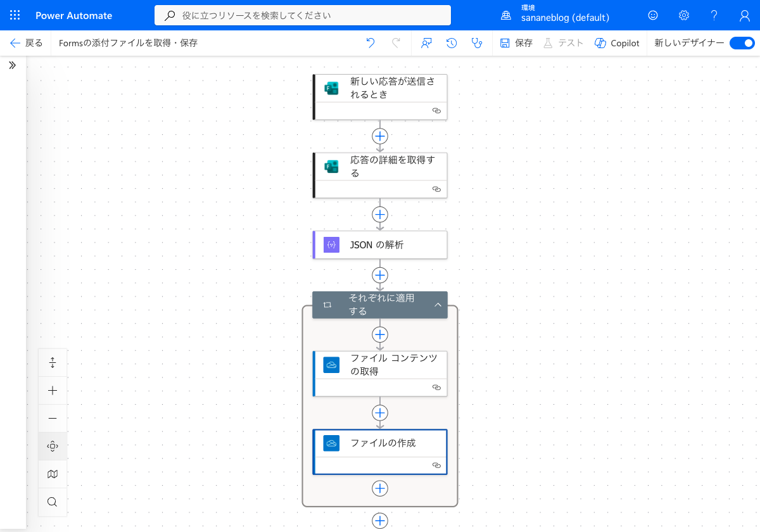Add a step below ファイル コンテンツの取得
The width and height of the screenshot is (760, 532).
tap(380, 413)
